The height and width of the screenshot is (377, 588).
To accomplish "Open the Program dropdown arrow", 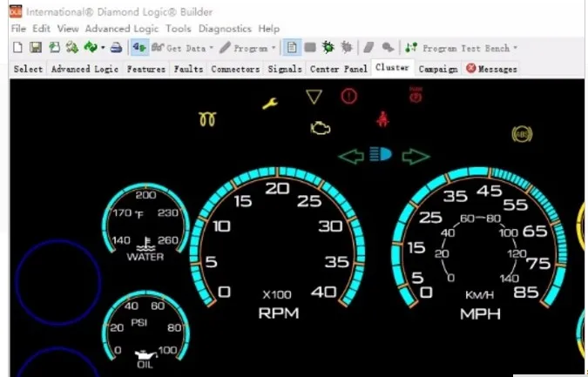I will 274,48.
